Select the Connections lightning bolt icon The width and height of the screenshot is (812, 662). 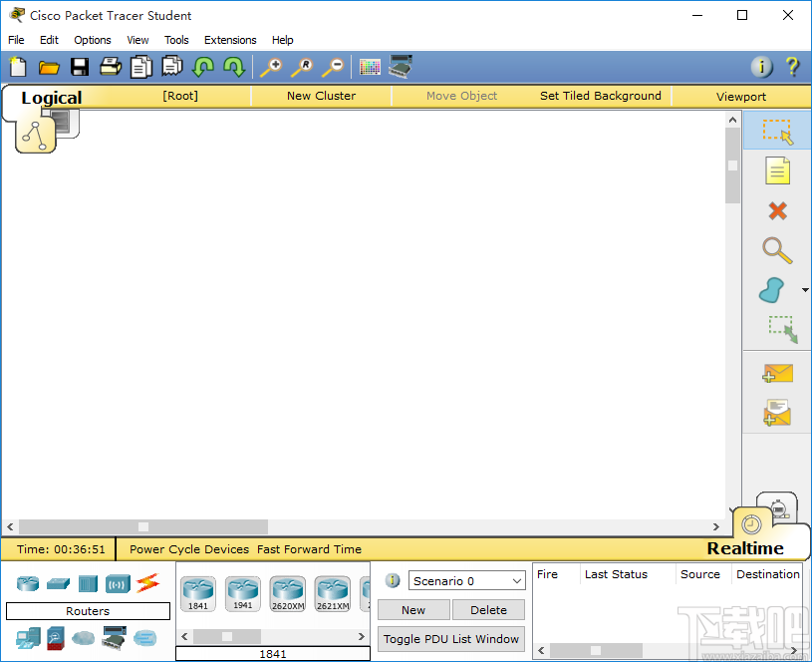pyautogui.click(x=147, y=583)
